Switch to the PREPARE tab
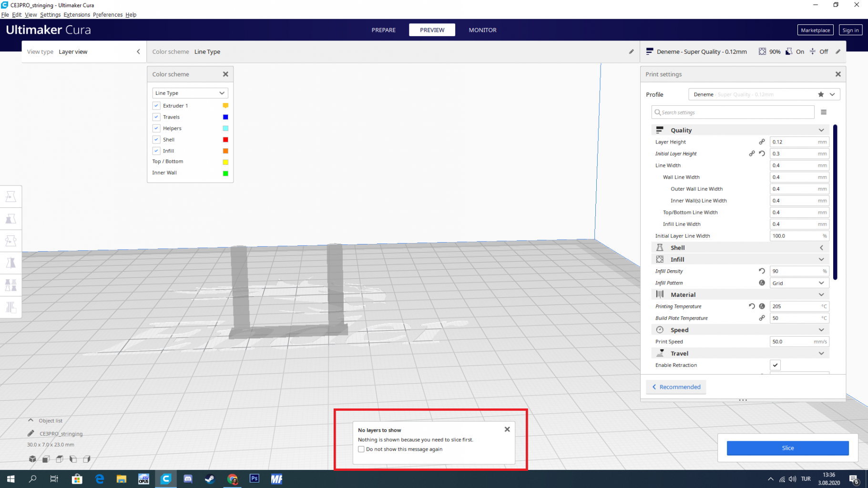This screenshot has height=488, width=868. click(x=383, y=30)
